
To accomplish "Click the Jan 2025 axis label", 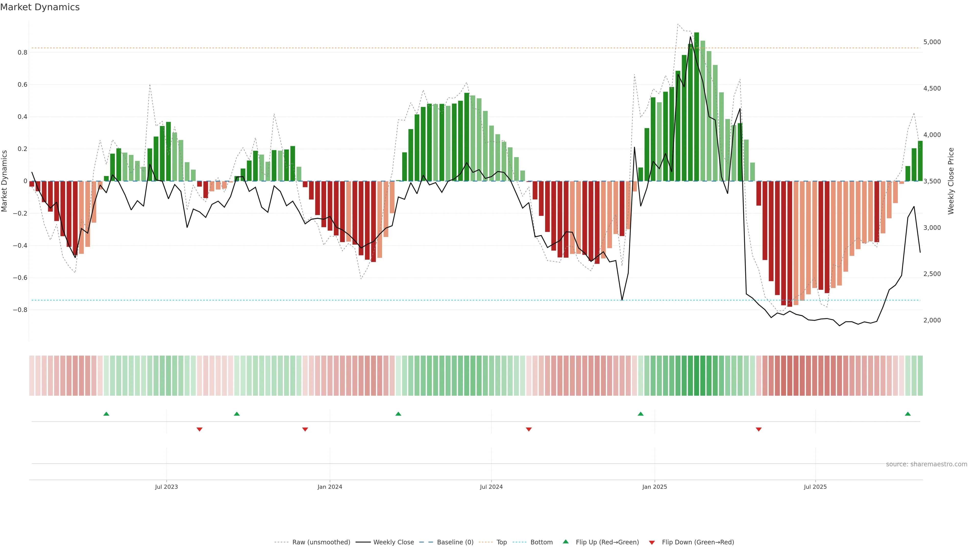I will pos(654,487).
